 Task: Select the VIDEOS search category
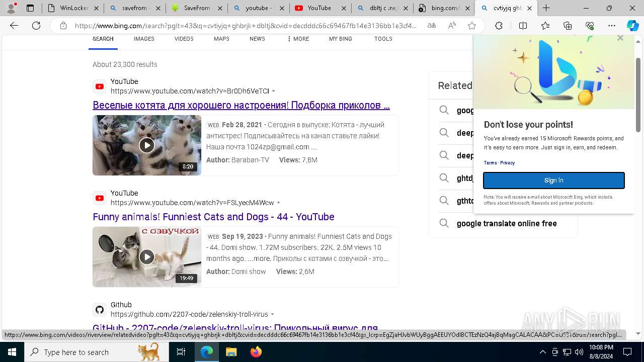click(x=184, y=39)
